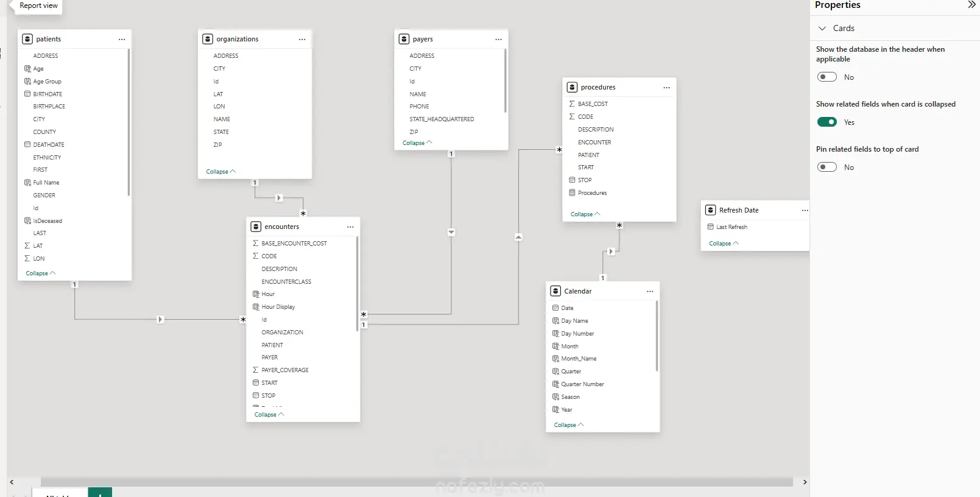Toggle Show the database in the header

tap(827, 77)
